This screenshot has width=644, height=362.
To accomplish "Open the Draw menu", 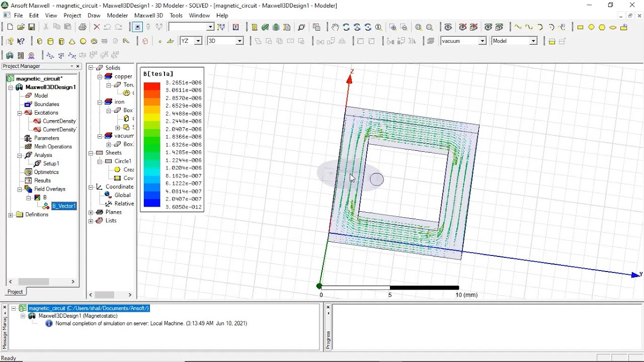I will [x=94, y=16].
